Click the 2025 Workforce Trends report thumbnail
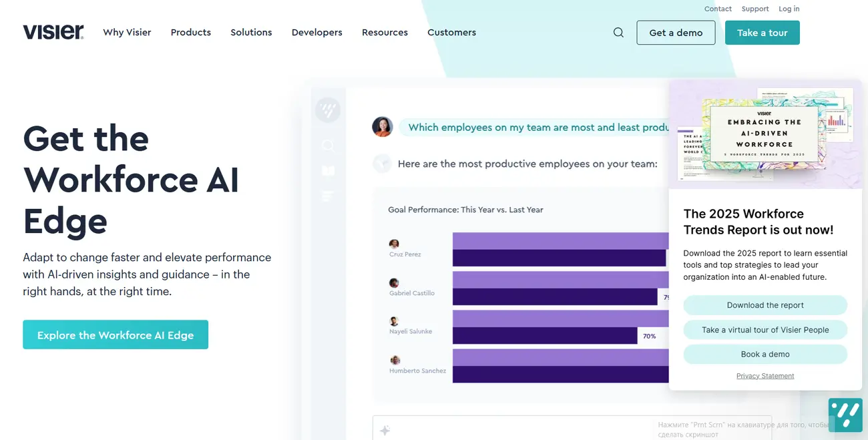The width and height of the screenshot is (868, 440). click(765, 134)
